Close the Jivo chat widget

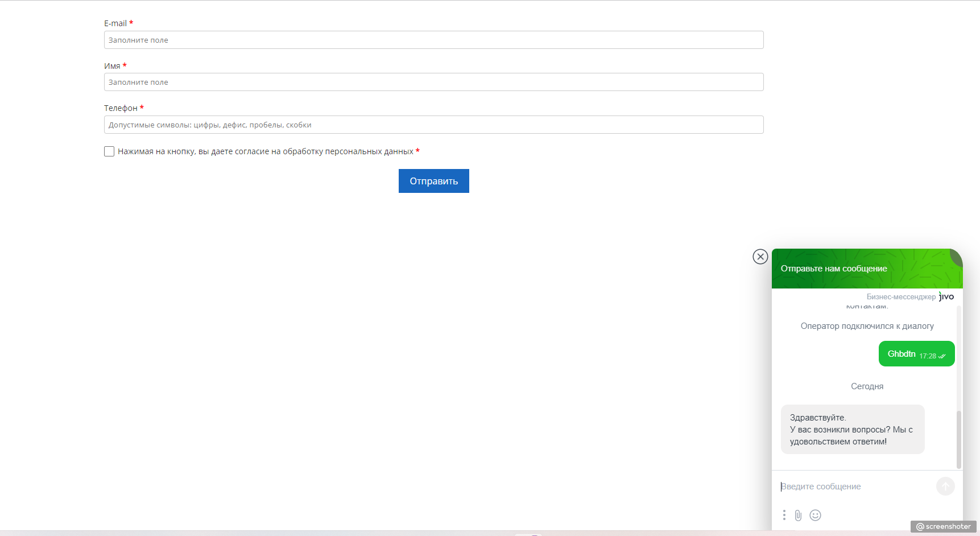[760, 257]
